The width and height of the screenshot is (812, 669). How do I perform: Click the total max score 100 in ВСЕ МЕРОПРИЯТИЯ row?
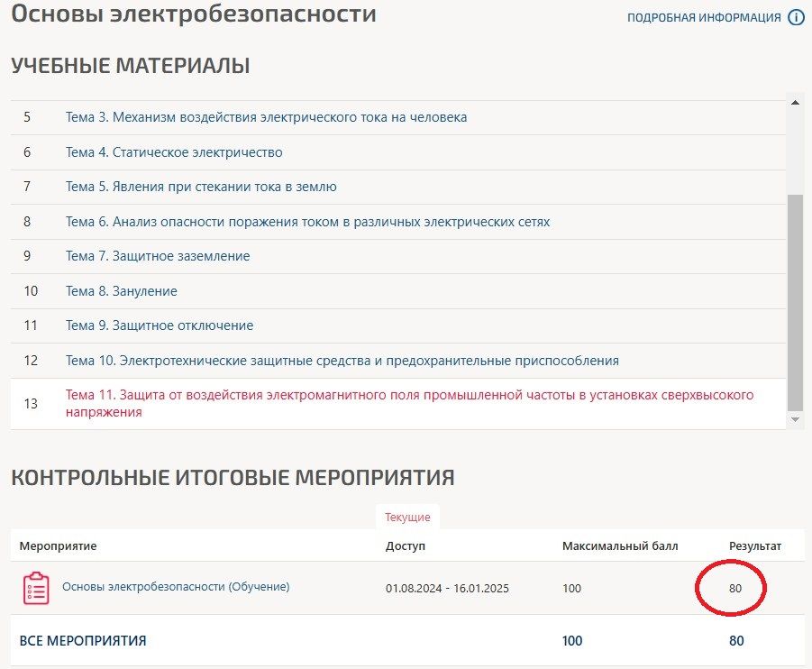pyautogui.click(x=572, y=641)
